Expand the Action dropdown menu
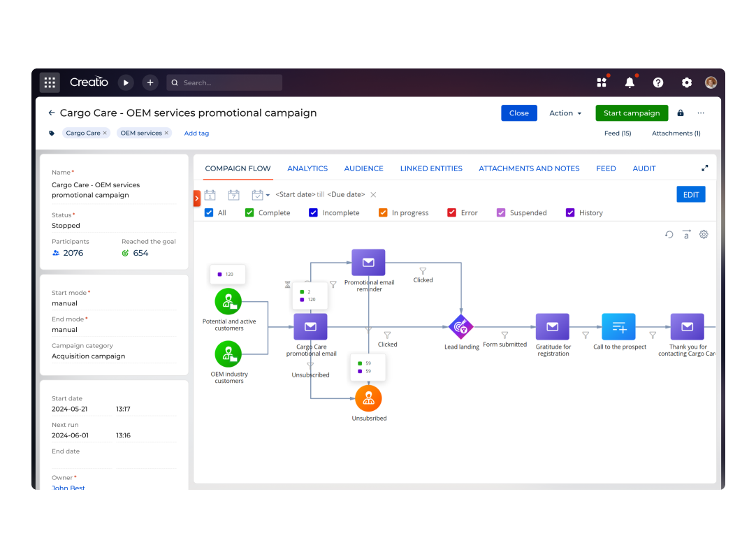The image size is (756, 559). (565, 113)
